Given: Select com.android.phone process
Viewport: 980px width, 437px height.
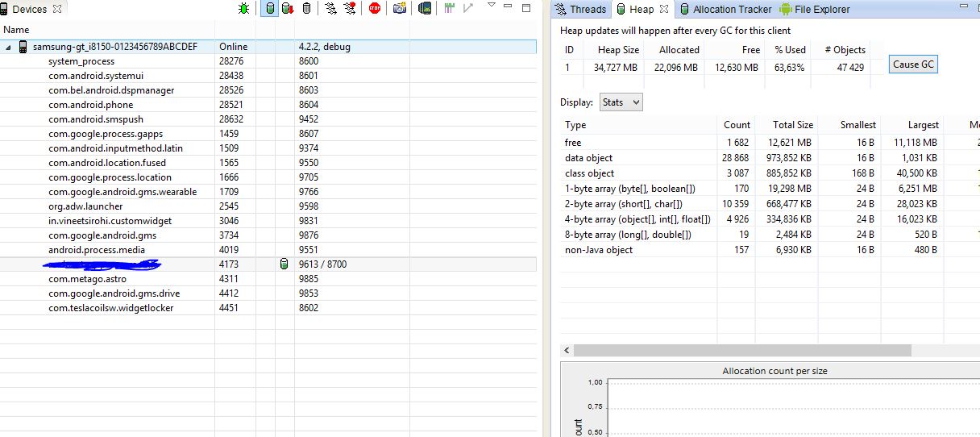Looking at the screenshot, I should pos(268,105).
